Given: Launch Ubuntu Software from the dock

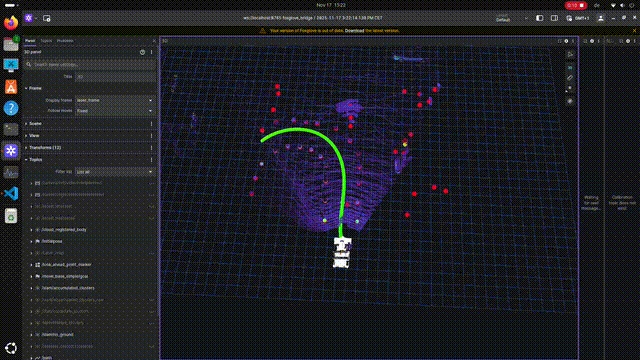Looking at the screenshot, I should click(11, 87).
